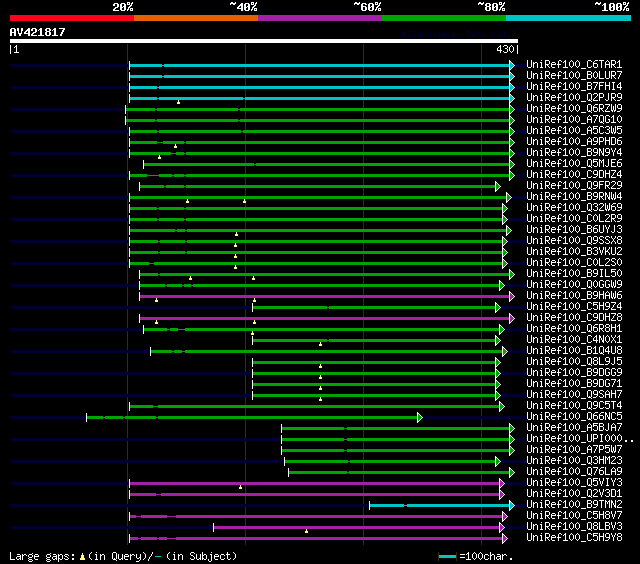Click the white AV421817 query sequence bar
Screen dimensions: 640x564
[x=264, y=41]
